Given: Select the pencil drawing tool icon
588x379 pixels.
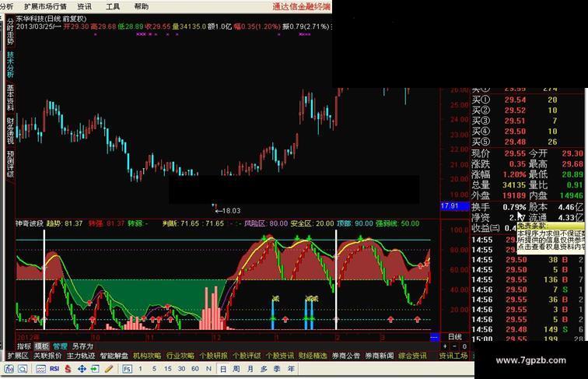Looking at the screenshot, I should point(109,369).
